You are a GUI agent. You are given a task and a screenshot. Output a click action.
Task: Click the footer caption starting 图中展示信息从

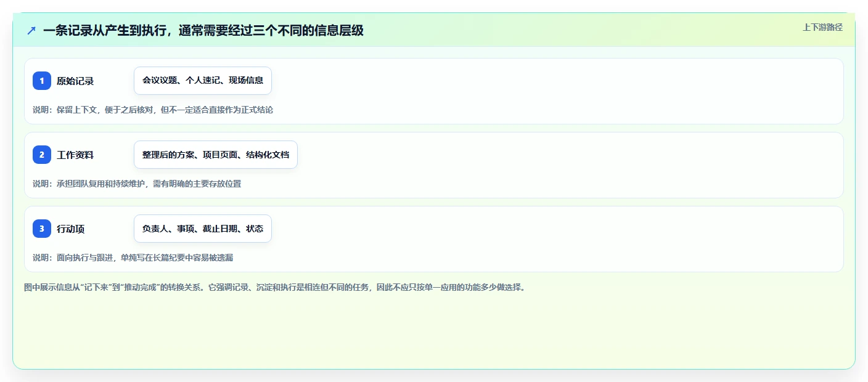tap(274, 287)
